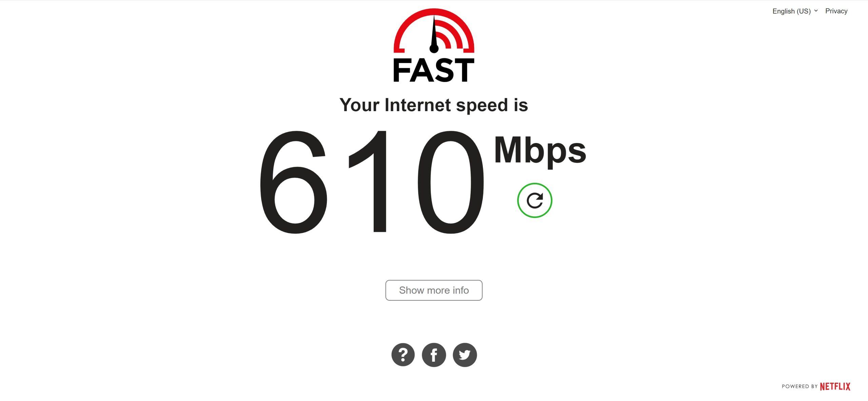The width and height of the screenshot is (868, 401).
Task: Select the digit 6 in the speed result
Action: coord(293,182)
